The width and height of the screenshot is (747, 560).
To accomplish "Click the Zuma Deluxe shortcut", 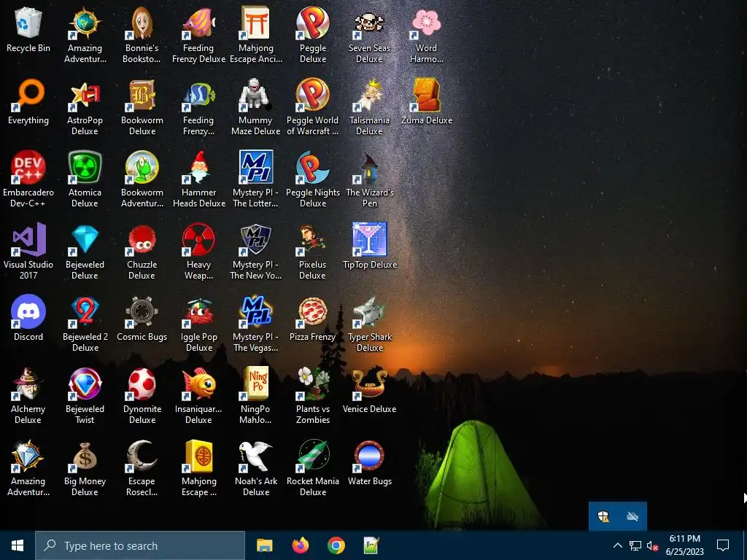I will (426, 95).
